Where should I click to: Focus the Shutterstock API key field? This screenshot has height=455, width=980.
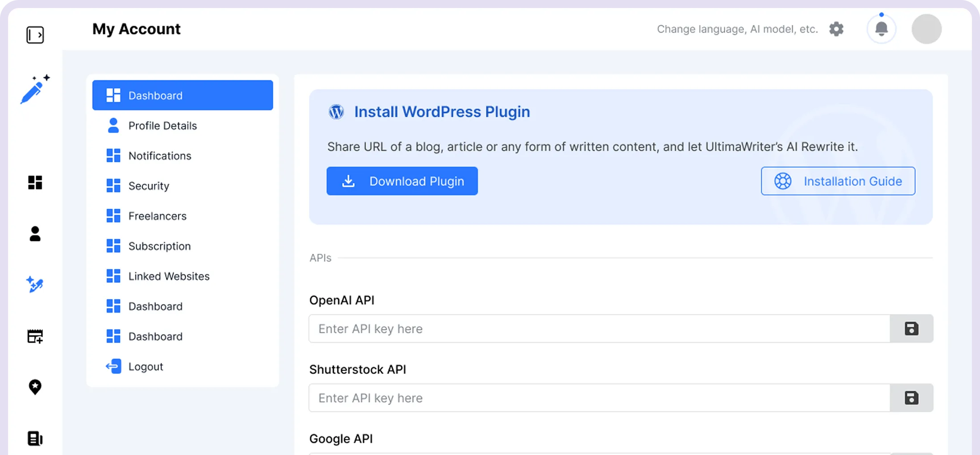[599, 398]
